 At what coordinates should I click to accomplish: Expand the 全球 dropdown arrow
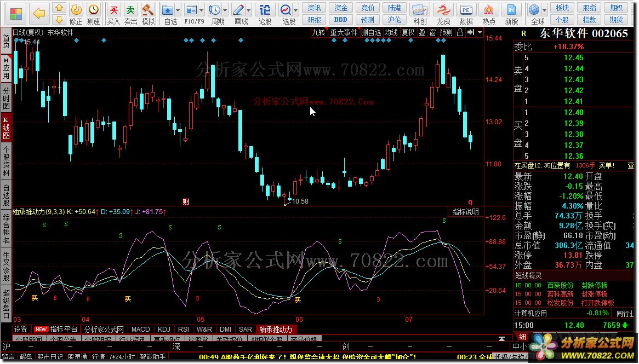544,10
